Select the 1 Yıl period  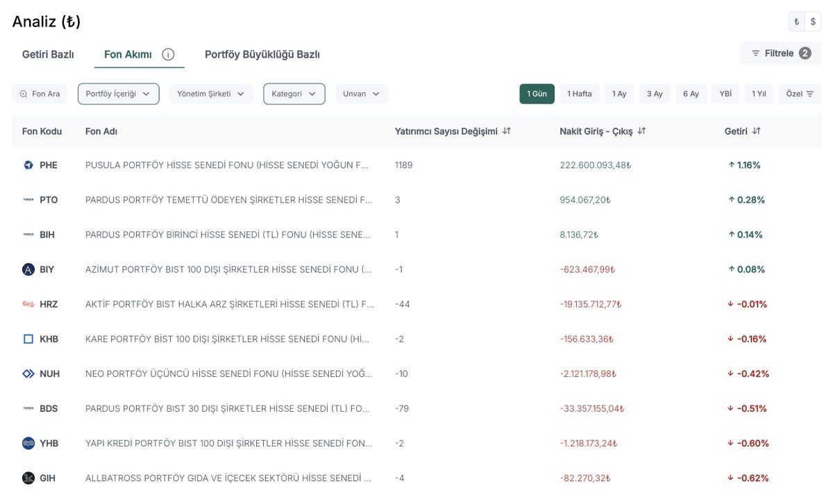tap(759, 94)
